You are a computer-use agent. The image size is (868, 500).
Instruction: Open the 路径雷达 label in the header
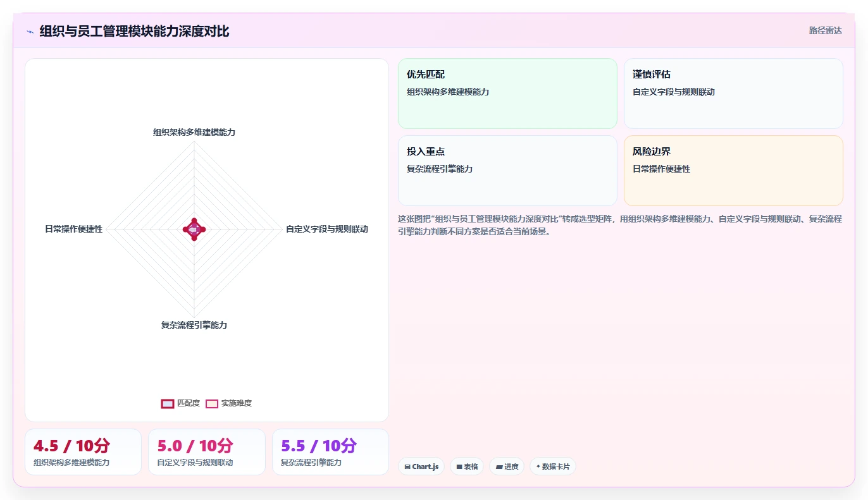click(x=826, y=30)
